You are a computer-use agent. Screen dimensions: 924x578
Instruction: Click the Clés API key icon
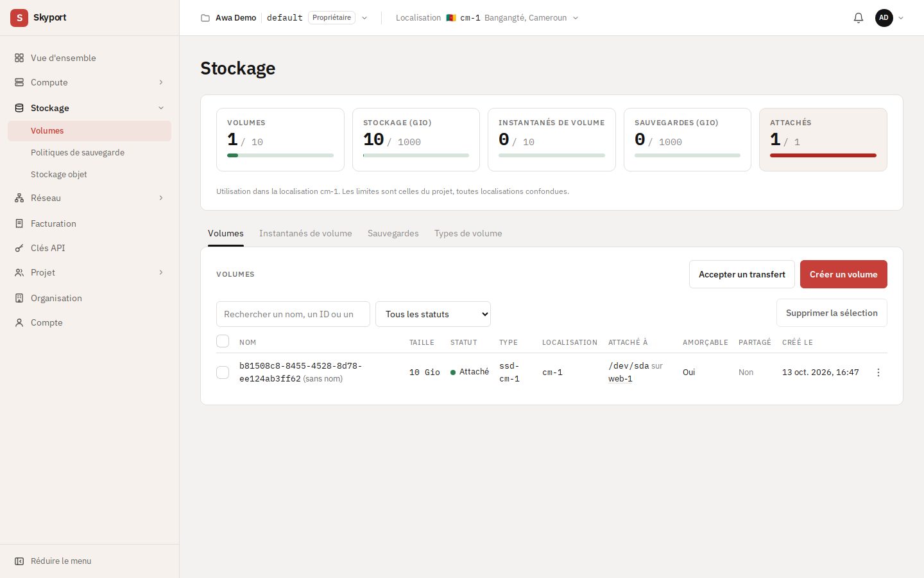pos(19,248)
